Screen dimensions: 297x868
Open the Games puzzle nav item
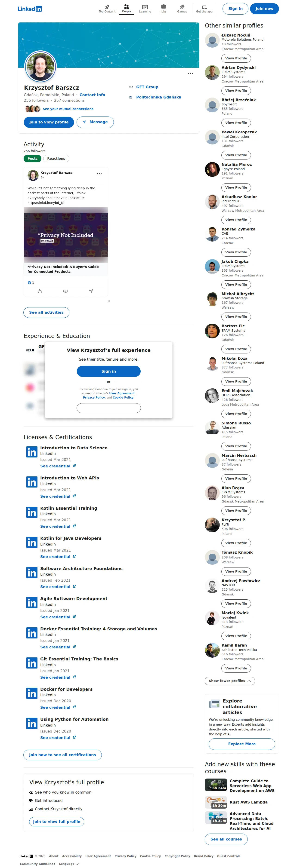coord(182,8)
